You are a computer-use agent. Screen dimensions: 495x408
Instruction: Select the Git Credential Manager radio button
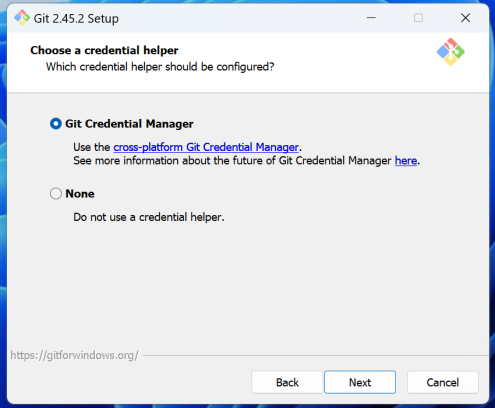click(56, 124)
